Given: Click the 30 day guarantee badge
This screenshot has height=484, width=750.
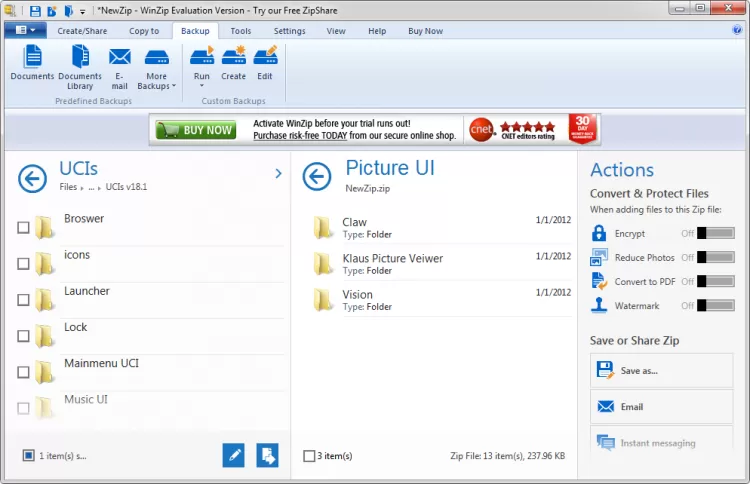Looking at the screenshot, I should coord(582,128).
